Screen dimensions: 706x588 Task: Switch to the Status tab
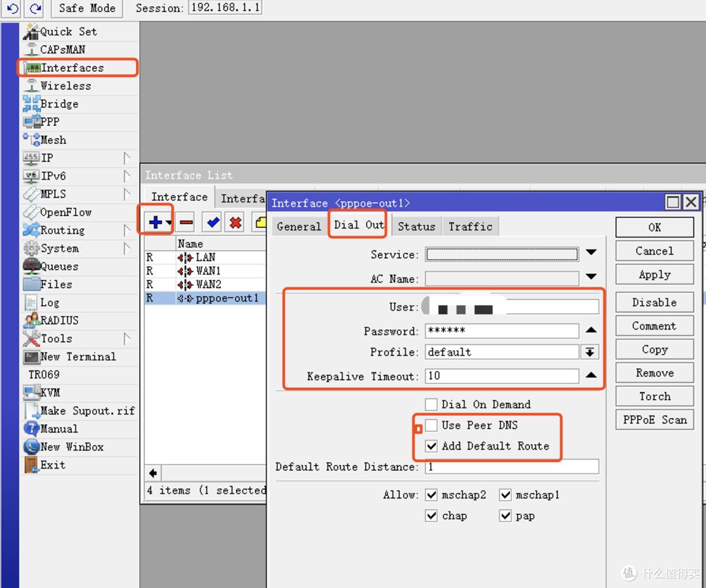coord(416,226)
